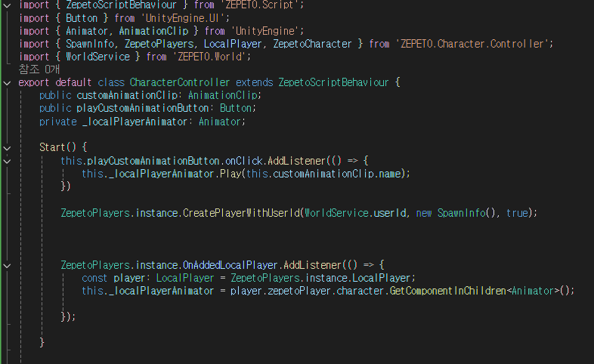This screenshot has width=594, height=364.
Task: Click the 'CharacterController' class name
Action: click(180, 82)
